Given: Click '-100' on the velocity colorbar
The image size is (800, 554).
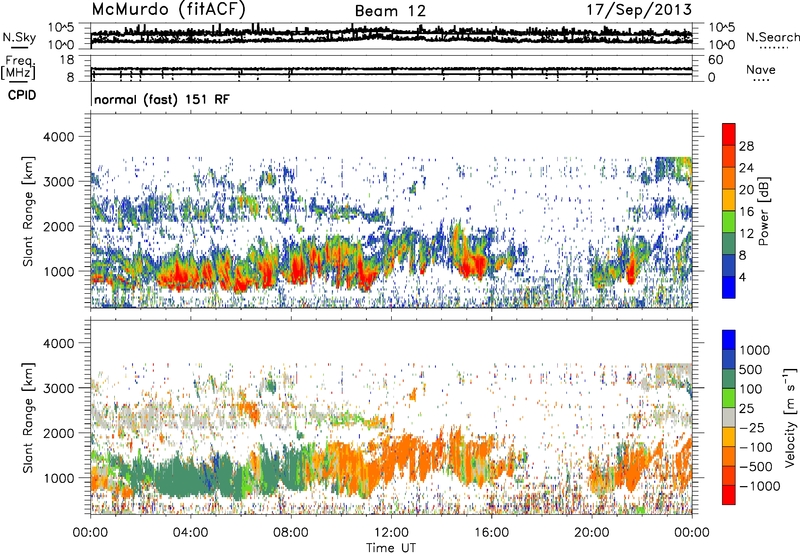Looking at the screenshot, I should (756, 447).
